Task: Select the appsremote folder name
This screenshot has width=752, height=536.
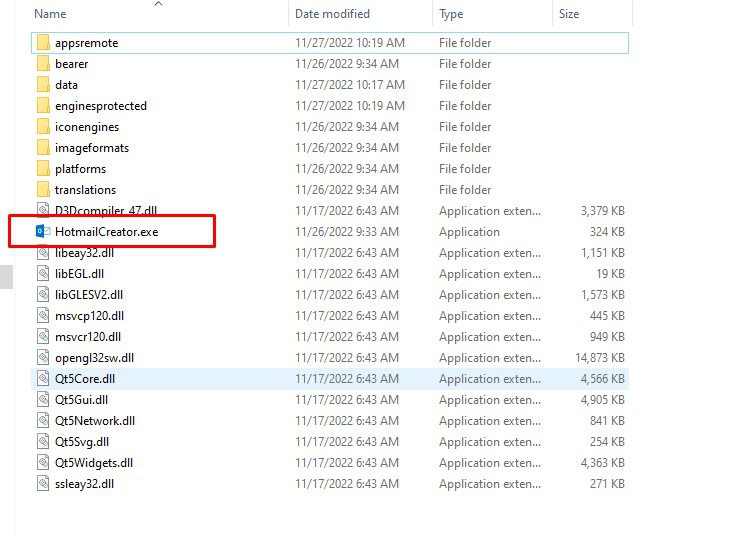Action: coord(86,43)
